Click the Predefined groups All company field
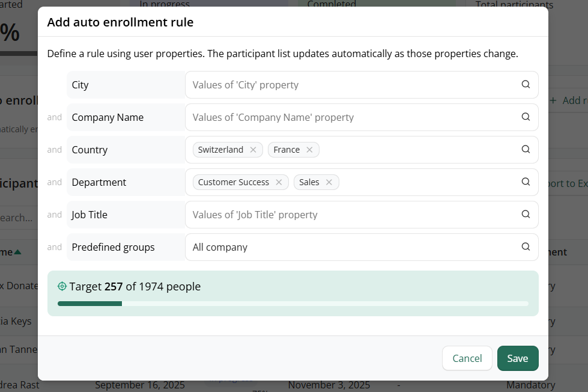 (348, 247)
